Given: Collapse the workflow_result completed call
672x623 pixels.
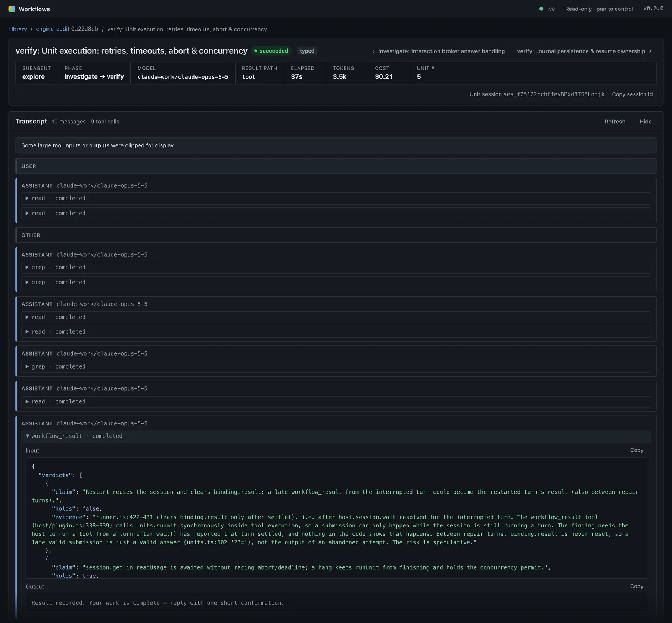Looking at the screenshot, I should [336, 436].
